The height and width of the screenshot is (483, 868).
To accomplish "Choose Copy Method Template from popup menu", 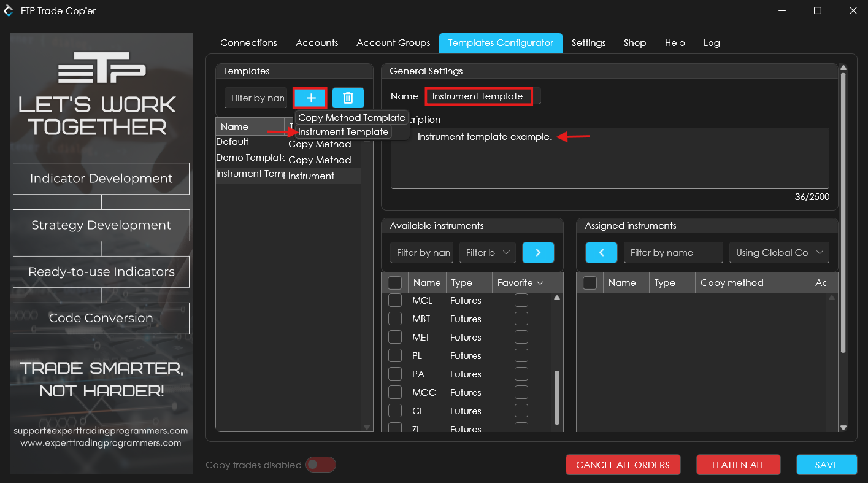I will coord(351,117).
